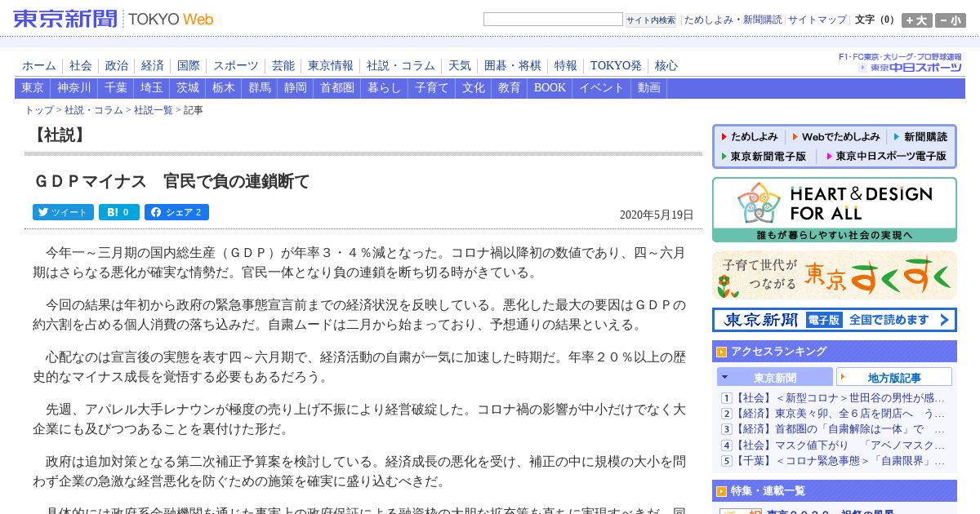Open the 核心 menu item
The image size is (980, 514).
[x=666, y=66]
